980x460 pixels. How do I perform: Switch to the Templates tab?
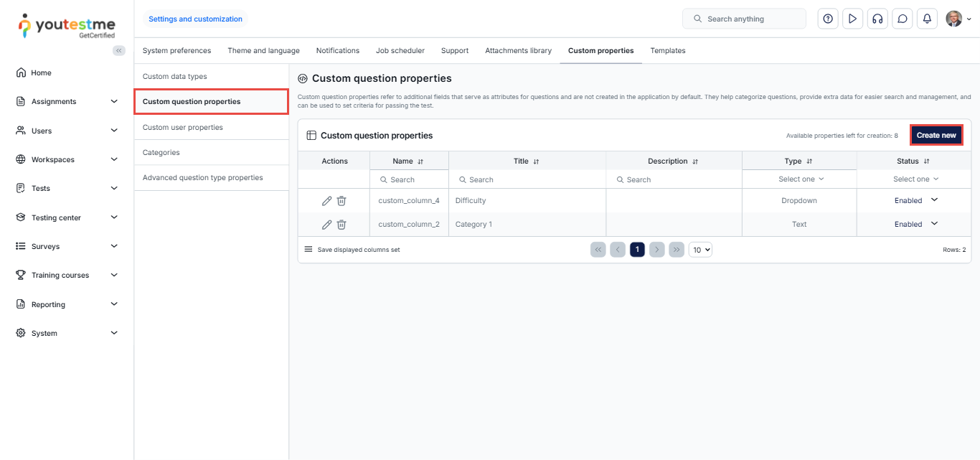click(667, 51)
